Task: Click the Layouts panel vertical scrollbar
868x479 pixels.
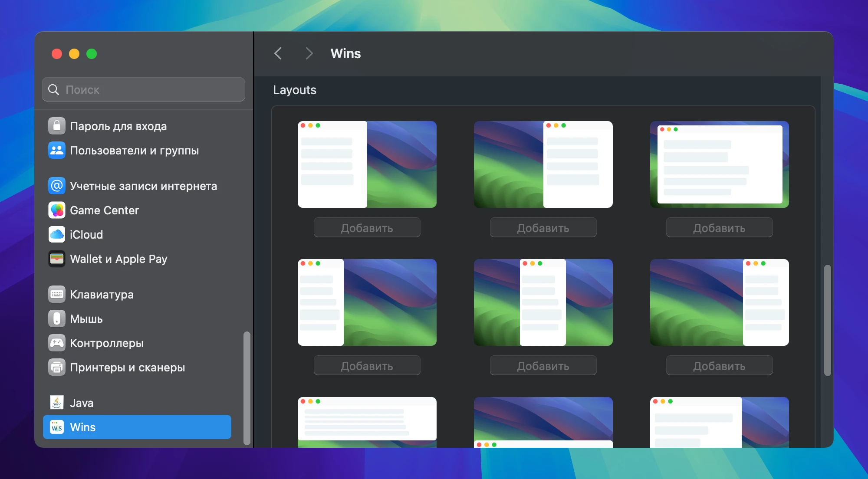Action: (x=828, y=320)
